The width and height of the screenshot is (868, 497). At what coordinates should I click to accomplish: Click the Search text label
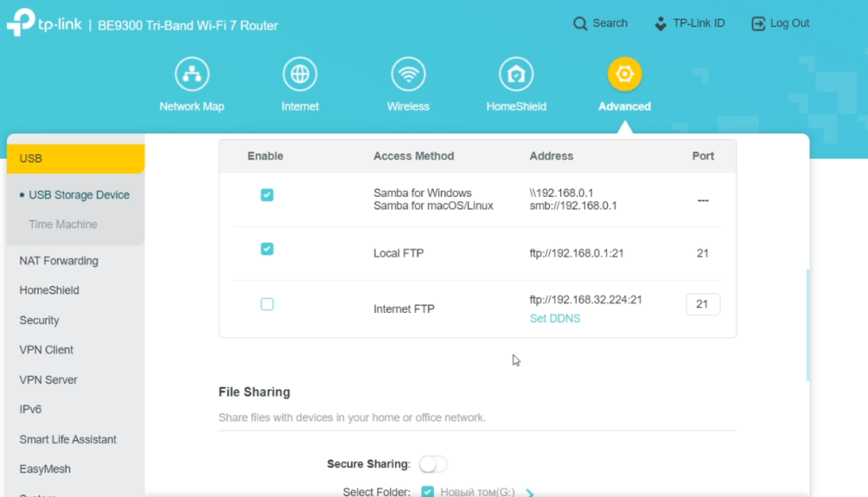pyautogui.click(x=610, y=23)
